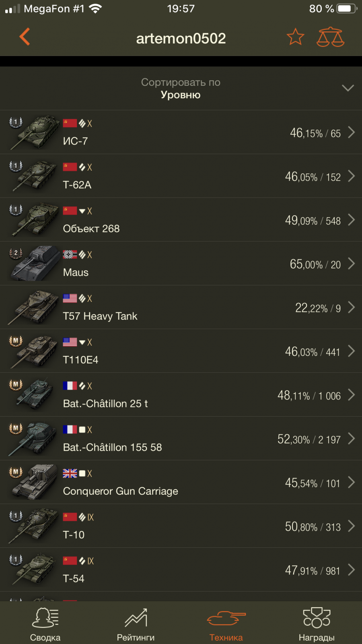Open the Bat.-Châtillon 155 58 row chevron
Image resolution: width=362 pixels, height=644 pixels.
(351, 439)
